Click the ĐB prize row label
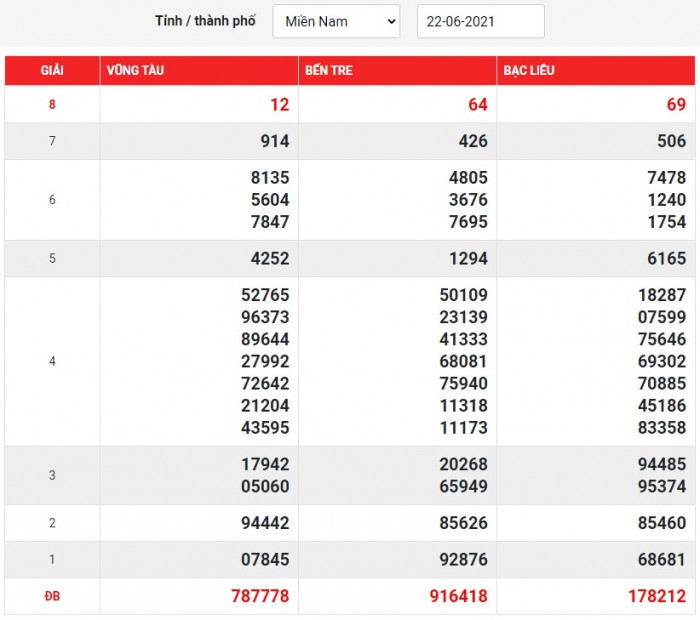Screen dimensions: 700x620 tap(52, 596)
